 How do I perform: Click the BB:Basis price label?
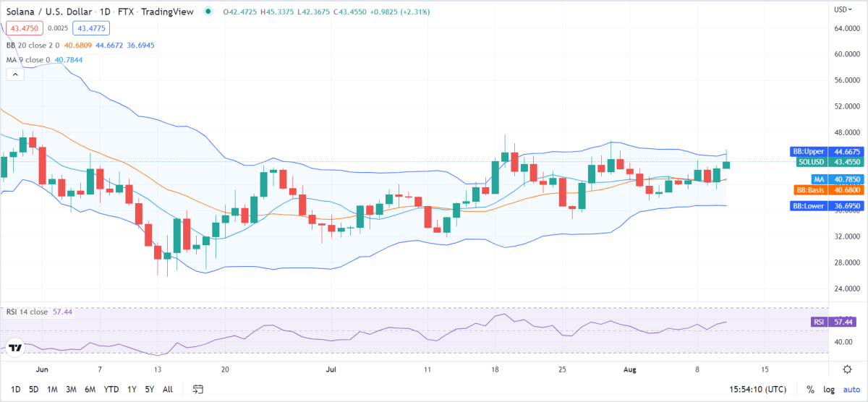pos(827,189)
